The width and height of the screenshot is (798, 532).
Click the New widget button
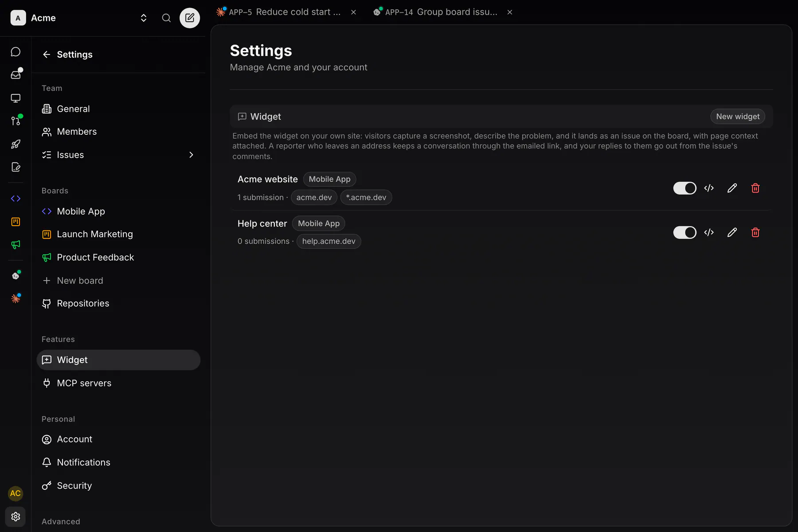(738, 116)
